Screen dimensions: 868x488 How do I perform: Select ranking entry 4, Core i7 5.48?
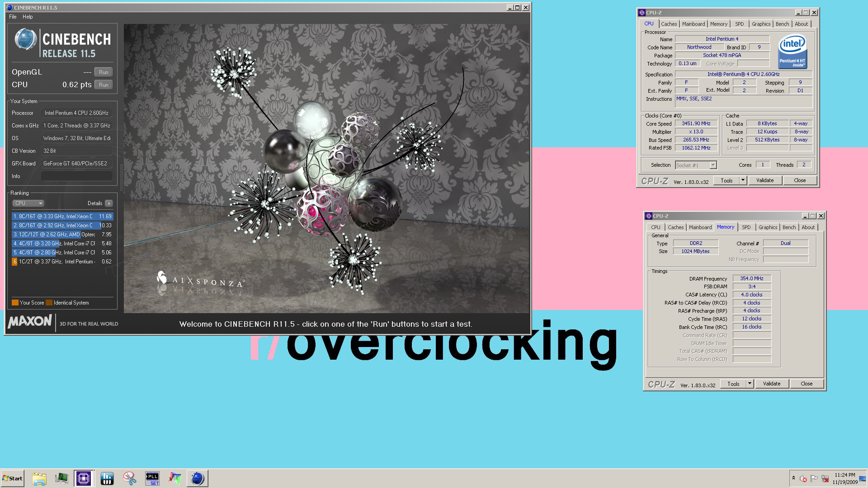coord(62,244)
